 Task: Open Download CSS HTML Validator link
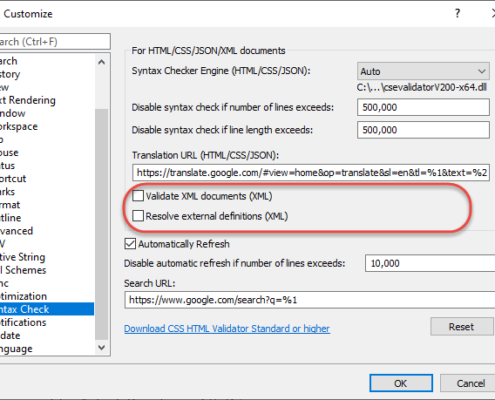coord(227,329)
